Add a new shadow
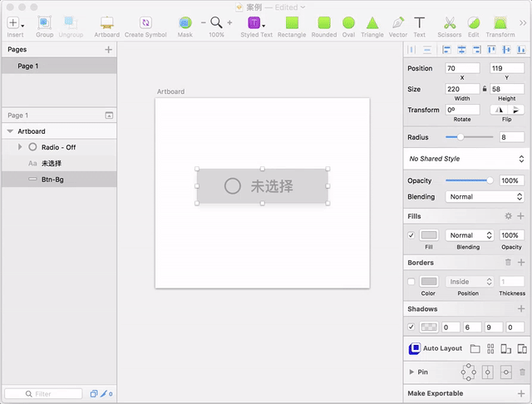This screenshot has height=404, width=532. pos(521,308)
